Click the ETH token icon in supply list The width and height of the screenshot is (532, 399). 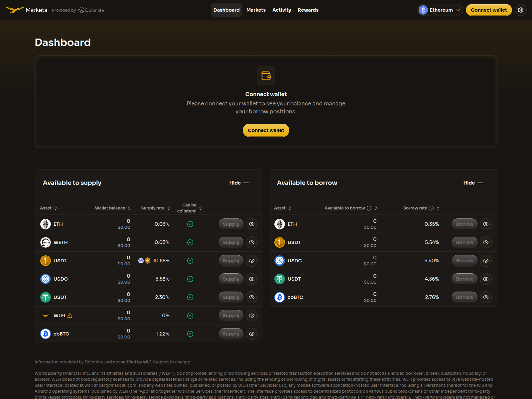tap(46, 224)
